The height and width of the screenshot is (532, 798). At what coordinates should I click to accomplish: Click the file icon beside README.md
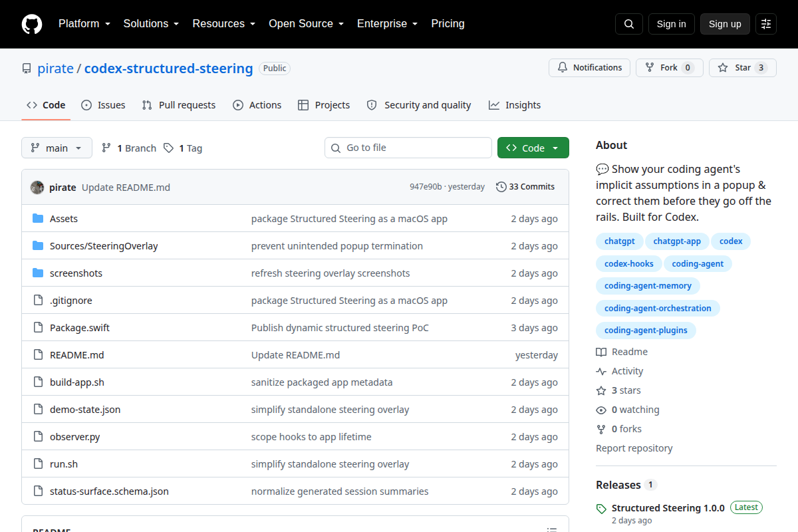coord(38,355)
